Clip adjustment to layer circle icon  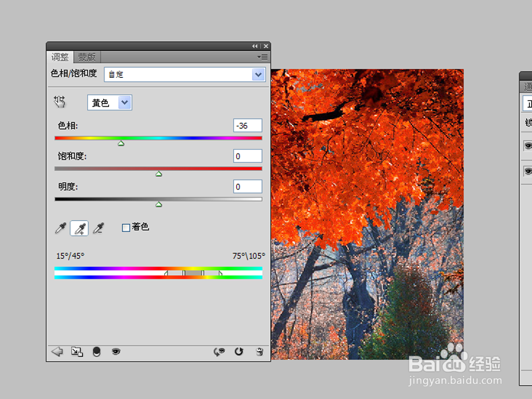[x=96, y=352]
